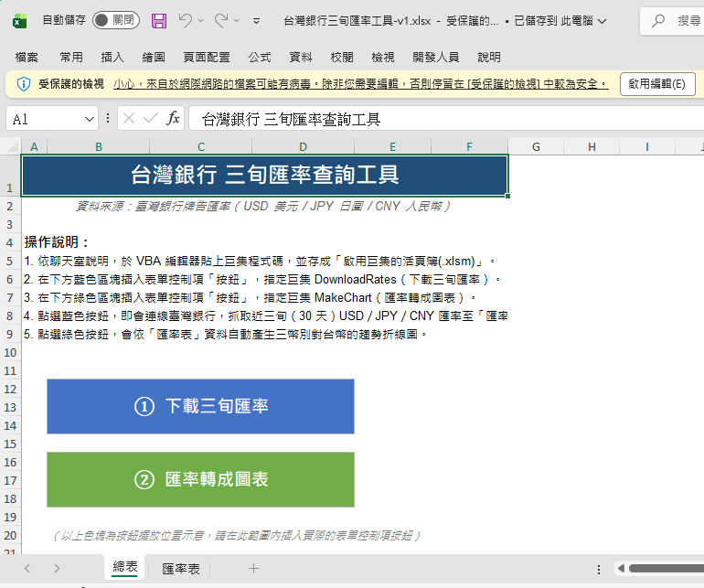Image resolution: width=704 pixels, height=588 pixels.
Task: Click the horizontal scrollbar thumb
Action: point(667,569)
